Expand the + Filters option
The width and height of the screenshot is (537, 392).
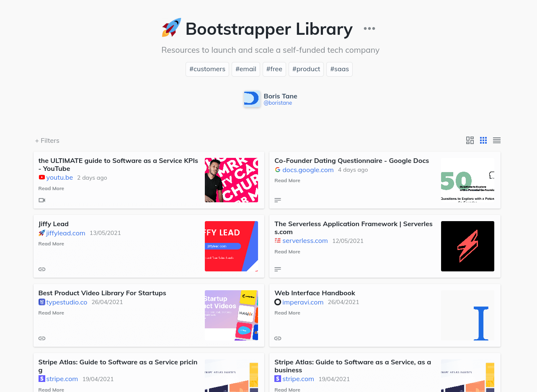coord(47,140)
